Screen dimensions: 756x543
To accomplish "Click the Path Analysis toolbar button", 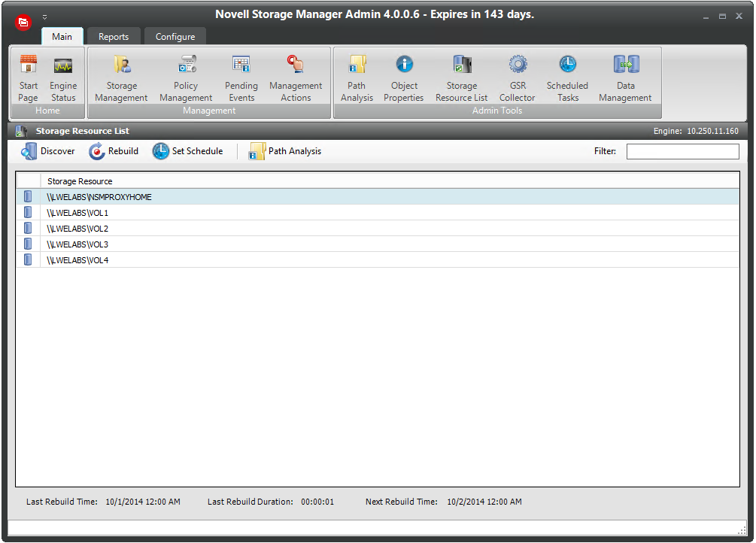I will click(x=285, y=151).
